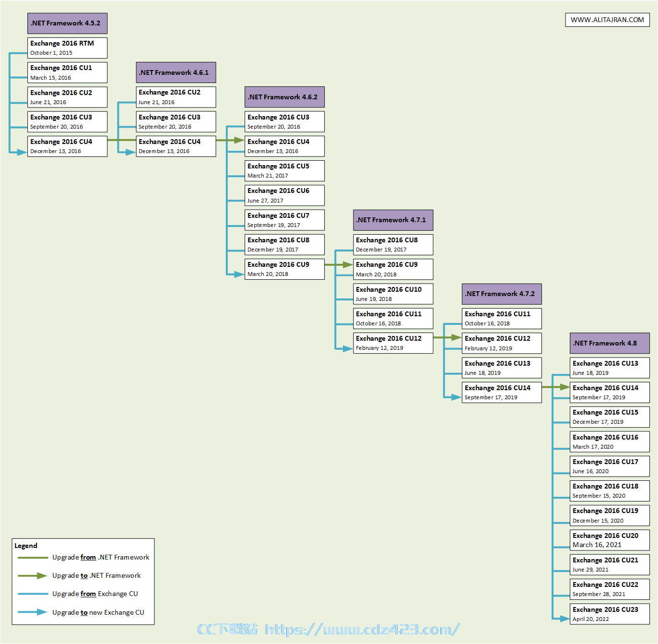Image resolution: width=658 pixels, height=644 pixels.
Task: Click Exchange 2016 CU3 under .NET Framework 4.5.2
Action: click(x=67, y=121)
